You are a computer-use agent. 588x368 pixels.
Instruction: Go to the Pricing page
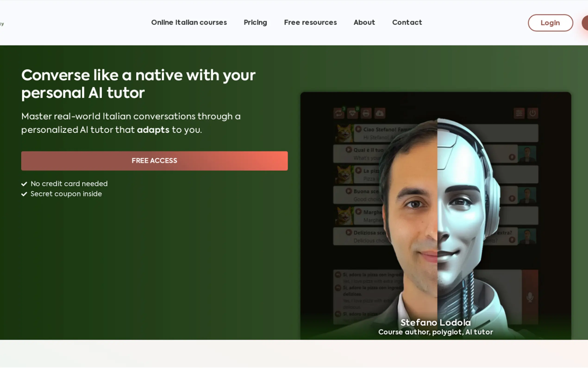(x=255, y=22)
